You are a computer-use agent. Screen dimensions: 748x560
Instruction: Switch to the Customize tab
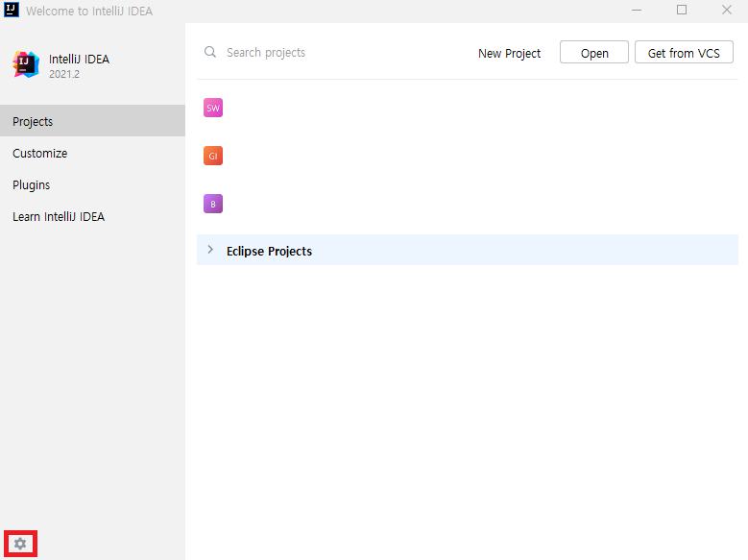click(92, 154)
